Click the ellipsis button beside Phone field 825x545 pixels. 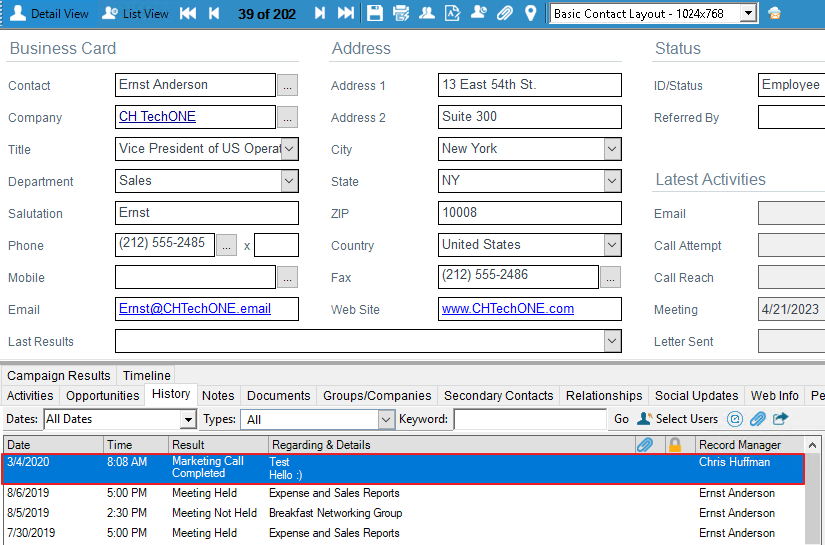(x=227, y=245)
